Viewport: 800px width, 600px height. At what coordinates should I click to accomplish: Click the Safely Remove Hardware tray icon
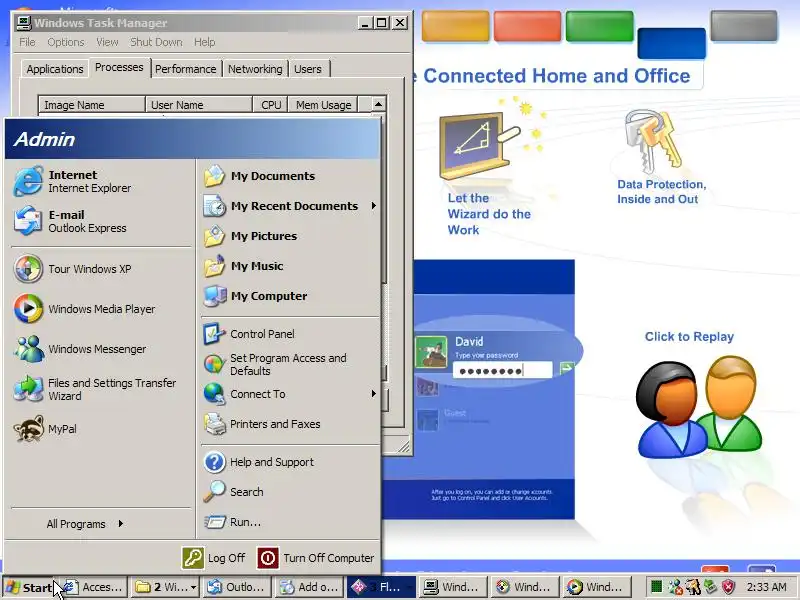pos(711,587)
